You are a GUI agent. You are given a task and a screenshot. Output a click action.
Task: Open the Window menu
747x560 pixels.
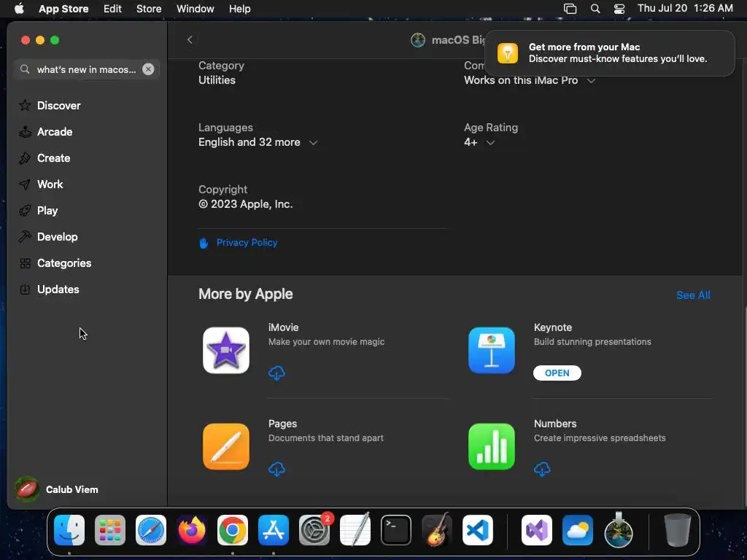point(196,9)
